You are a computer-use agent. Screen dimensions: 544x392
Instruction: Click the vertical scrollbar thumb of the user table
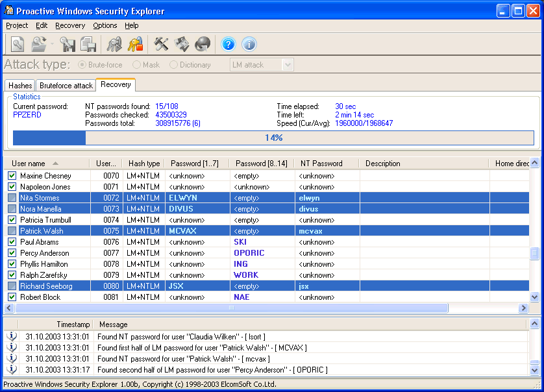point(534,253)
